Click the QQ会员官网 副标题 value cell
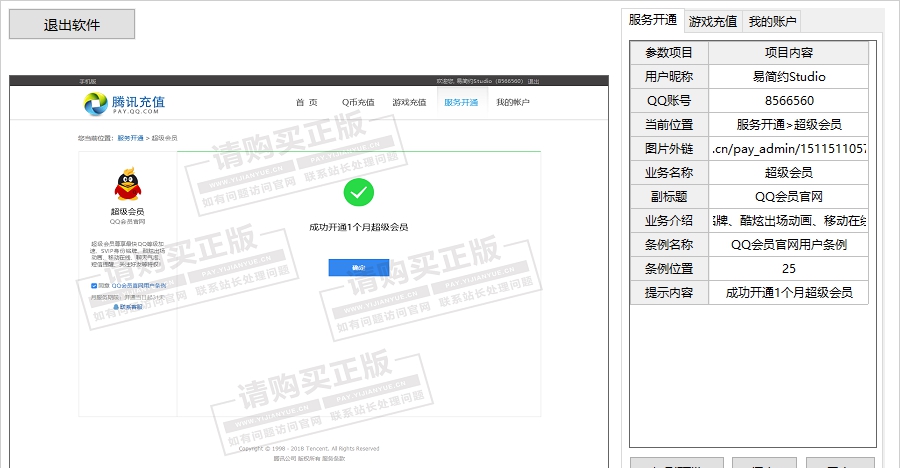The image size is (900, 468). pyautogui.click(x=789, y=196)
